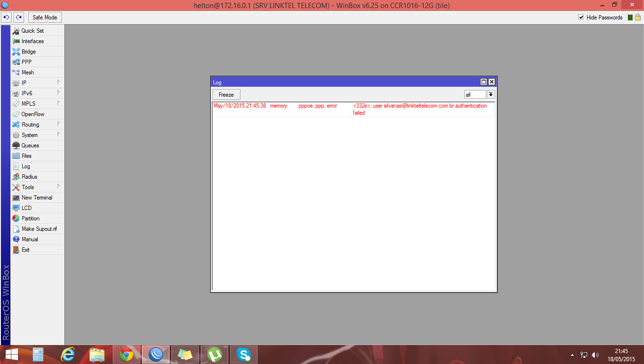
Task: Expand the Routing submenu arrow
Action: point(59,124)
